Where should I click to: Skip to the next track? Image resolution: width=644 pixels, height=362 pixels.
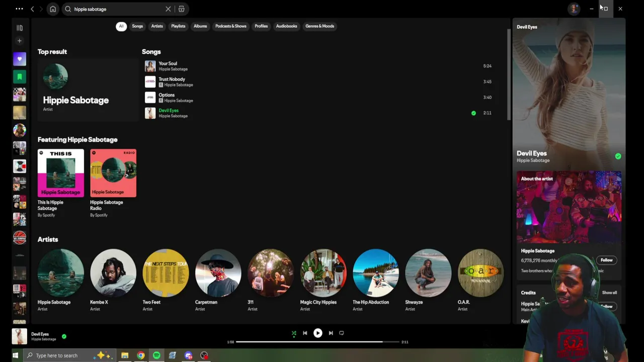(331, 333)
